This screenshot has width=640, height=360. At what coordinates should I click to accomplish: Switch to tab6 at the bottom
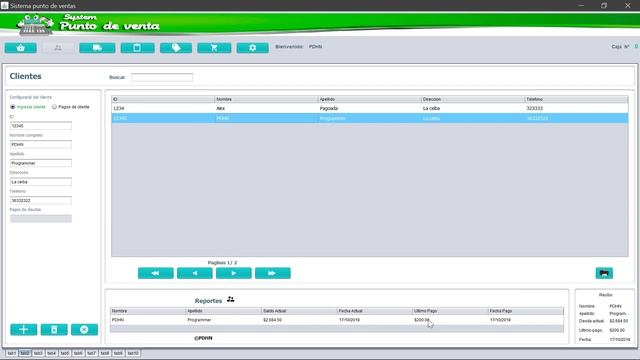78,353
